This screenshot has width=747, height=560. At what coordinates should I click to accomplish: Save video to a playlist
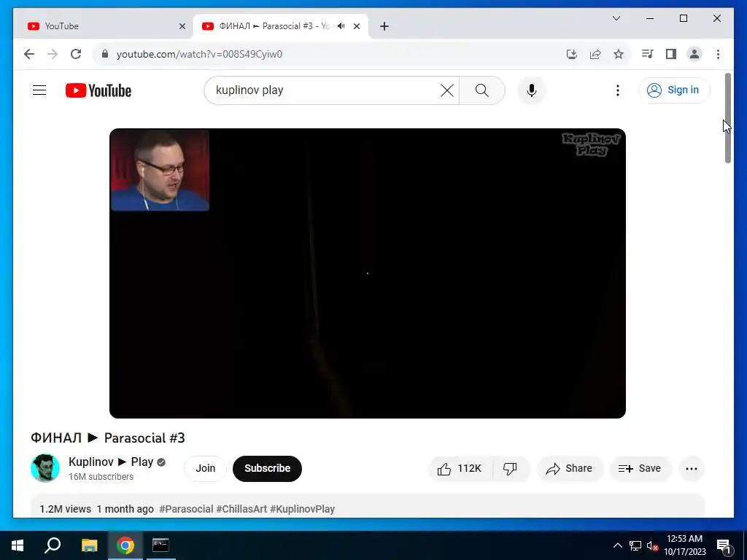click(x=640, y=469)
